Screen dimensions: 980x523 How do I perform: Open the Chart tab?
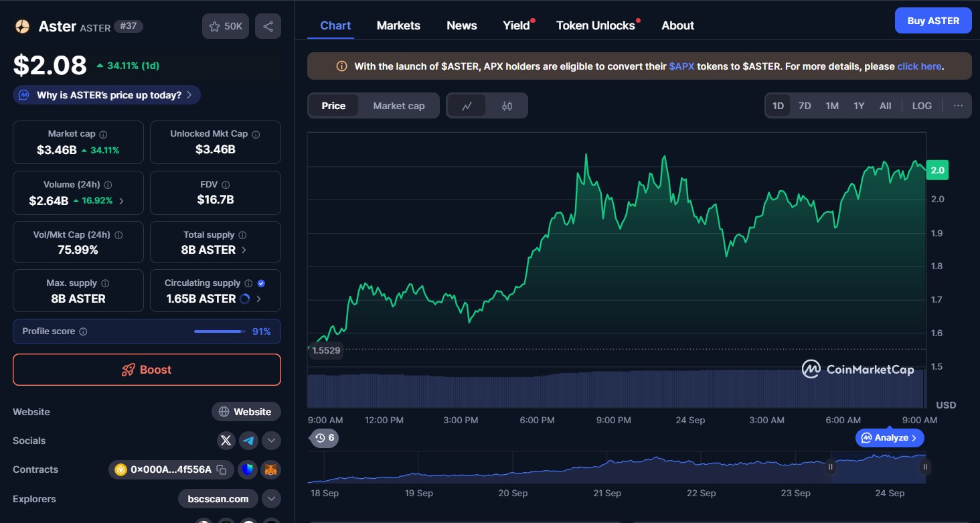click(x=335, y=25)
